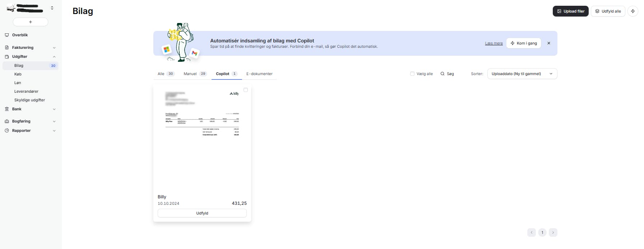Click the Udfyld alle button
Viewport: 644px width, 249px height.
[608, 11]
